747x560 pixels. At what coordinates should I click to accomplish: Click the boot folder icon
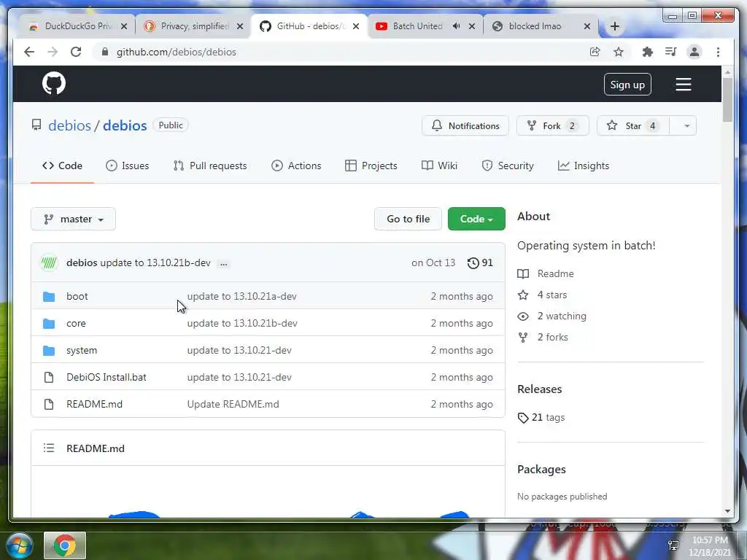(49, 297)
